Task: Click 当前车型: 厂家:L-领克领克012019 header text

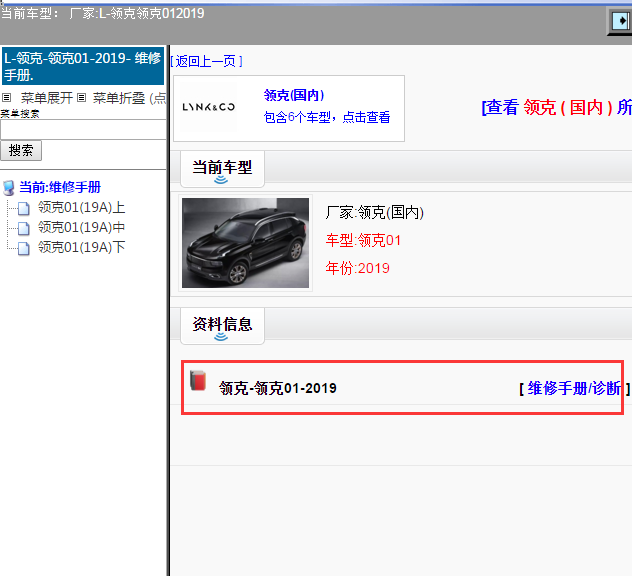Action: tap(103, 14)
